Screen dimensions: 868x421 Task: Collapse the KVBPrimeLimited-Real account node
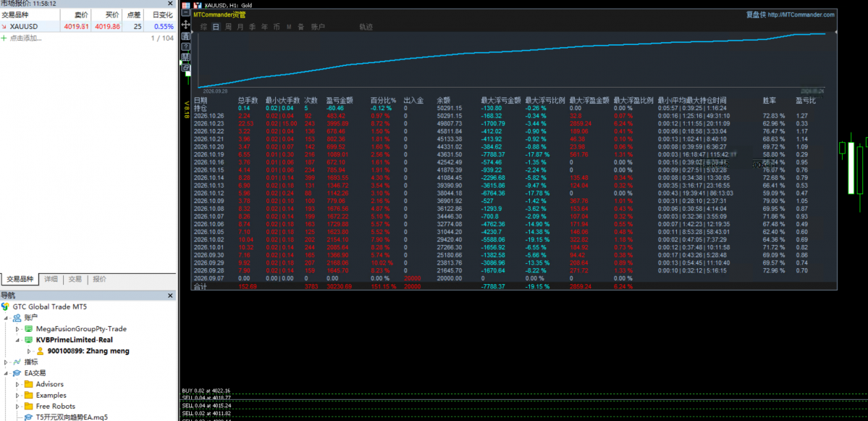pyautogui.click(x=17, y=340)
